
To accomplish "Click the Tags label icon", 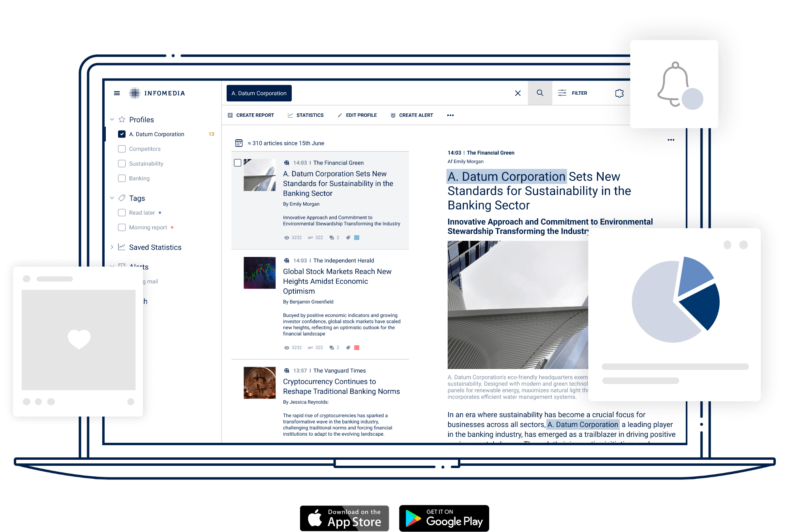I will tap(122, 198).
